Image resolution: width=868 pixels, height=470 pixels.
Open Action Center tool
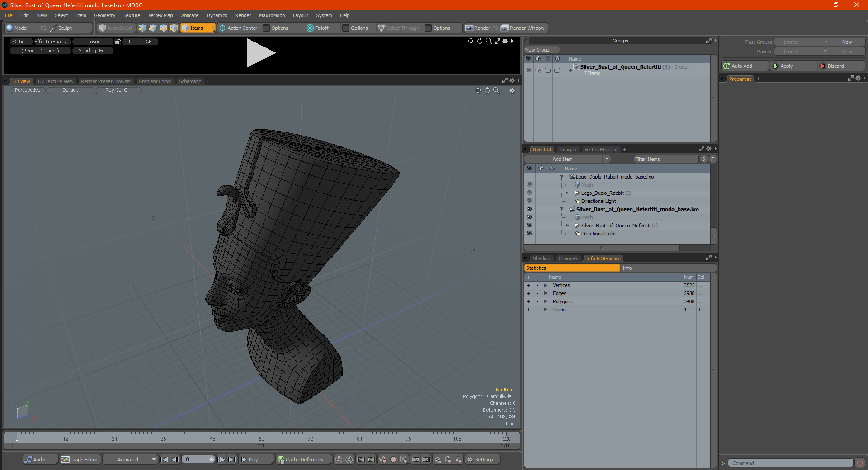click(238, 28)
